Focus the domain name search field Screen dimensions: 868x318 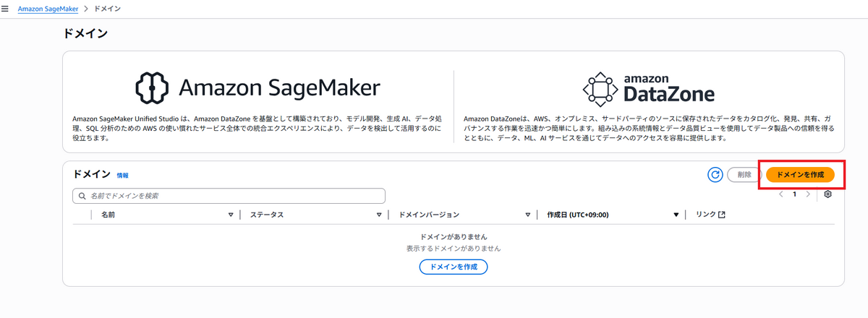click(229, 196)
